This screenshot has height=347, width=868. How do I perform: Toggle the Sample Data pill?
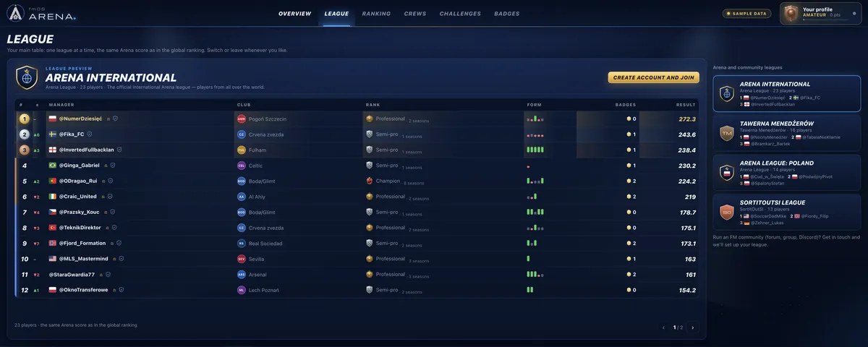(x=747, y=14)
